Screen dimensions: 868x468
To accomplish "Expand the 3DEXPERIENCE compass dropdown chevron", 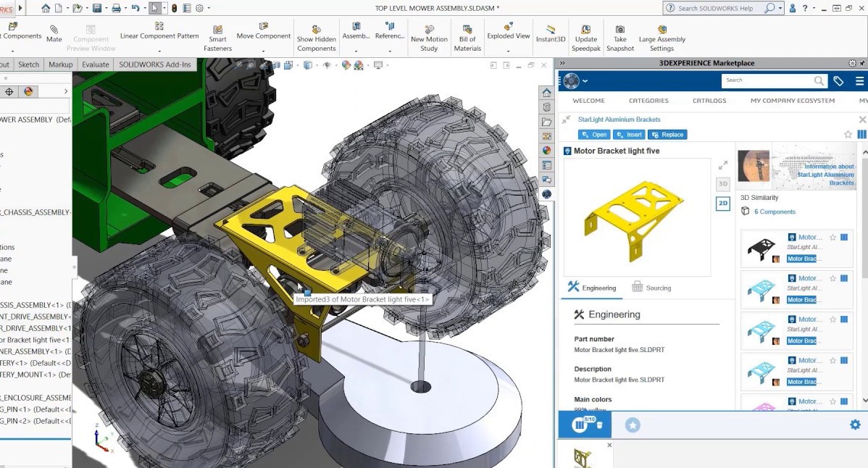I will 585,81.
